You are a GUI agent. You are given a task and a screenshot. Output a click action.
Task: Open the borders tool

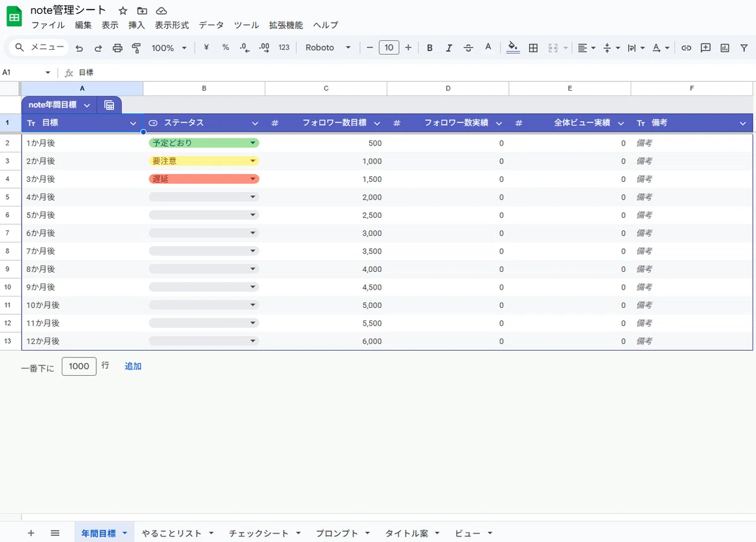point(533,48)
